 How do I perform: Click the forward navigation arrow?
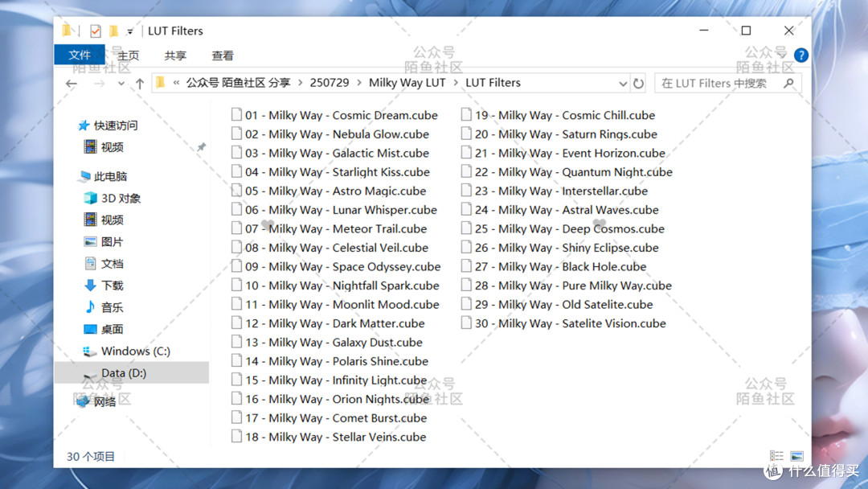click(99, 84)
